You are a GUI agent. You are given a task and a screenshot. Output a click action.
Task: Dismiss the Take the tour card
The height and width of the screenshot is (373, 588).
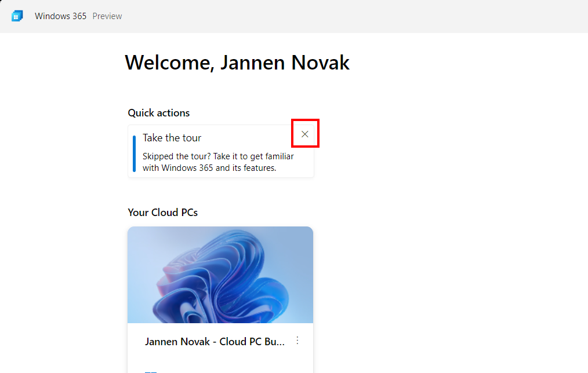(305, 134)
